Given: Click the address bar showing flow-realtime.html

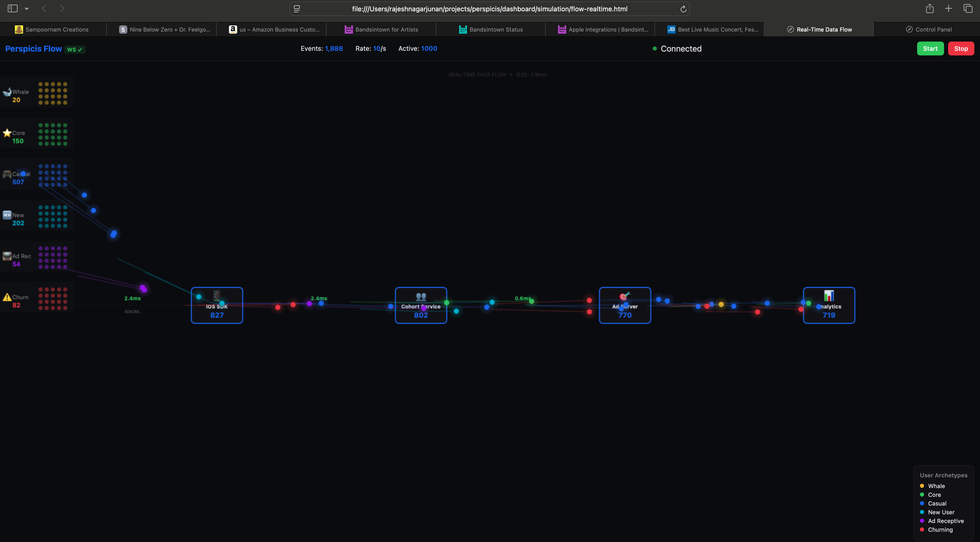Looking at the screenshot, I should pyautogui.click(x=489, y=8).
